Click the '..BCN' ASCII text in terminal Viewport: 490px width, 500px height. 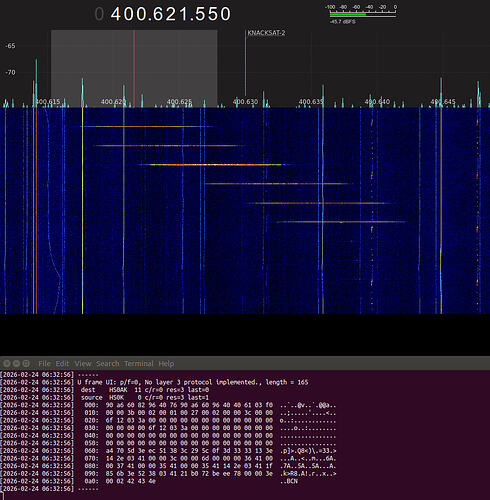(289, 482)
